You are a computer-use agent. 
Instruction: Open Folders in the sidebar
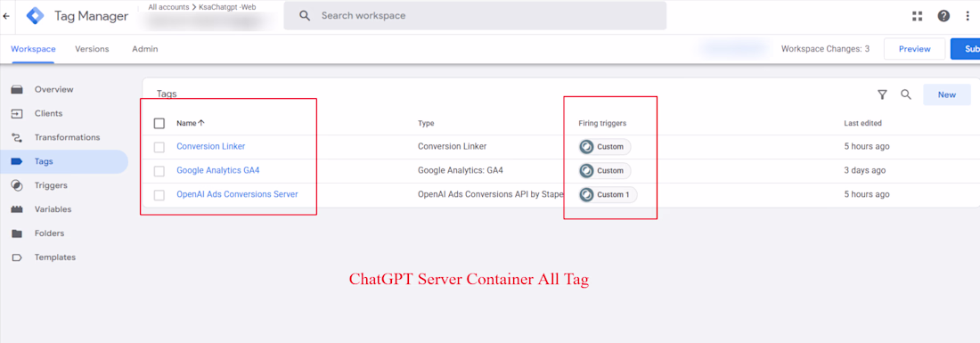pos(49,233)
